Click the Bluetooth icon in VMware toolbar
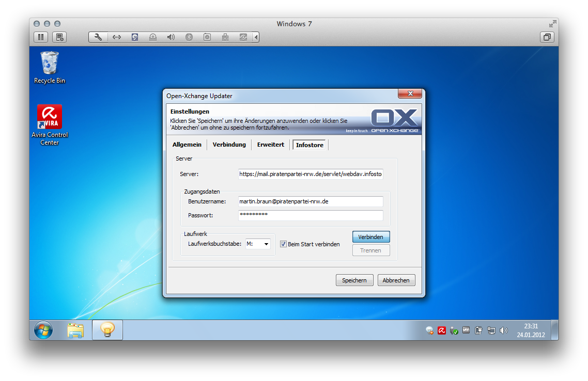The image size is (588, 381). (x=189, y=37)
